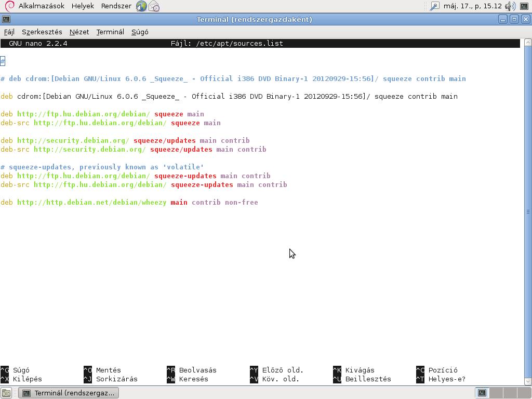
Task: Open the Terminál menu
Action: pos(110,32)
